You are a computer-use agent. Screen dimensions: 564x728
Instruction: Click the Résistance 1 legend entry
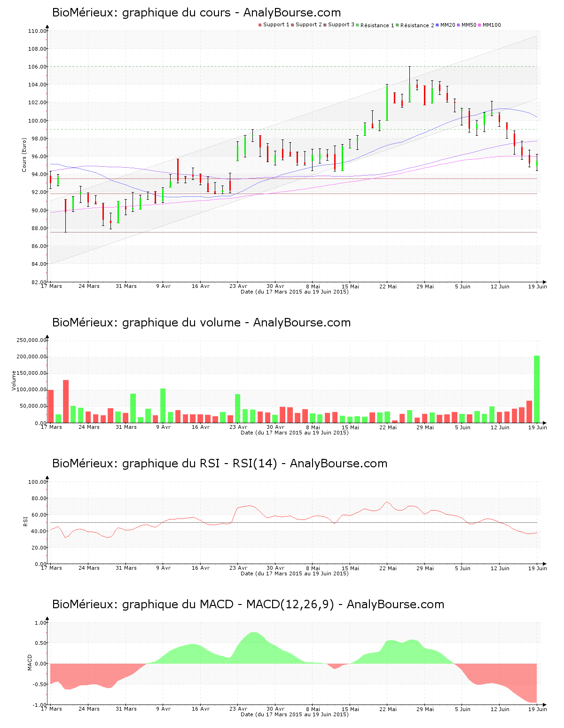pos(376,25)
